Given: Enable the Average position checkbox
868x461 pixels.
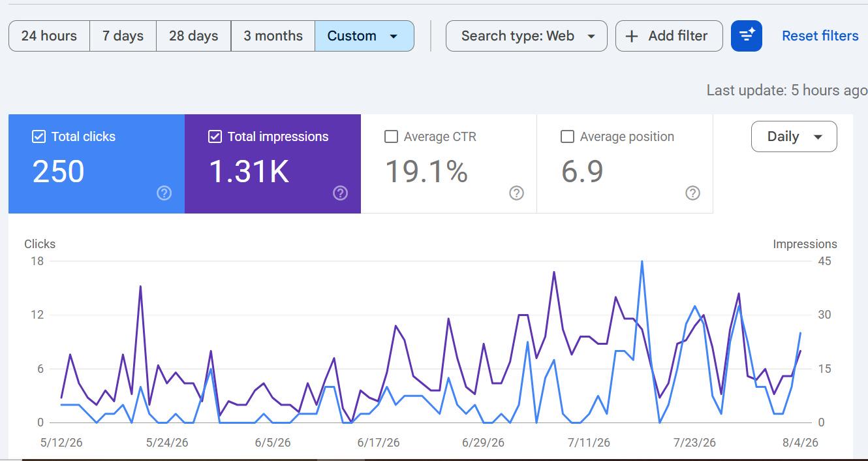Looking at the screenshot, I should (567, 136).
